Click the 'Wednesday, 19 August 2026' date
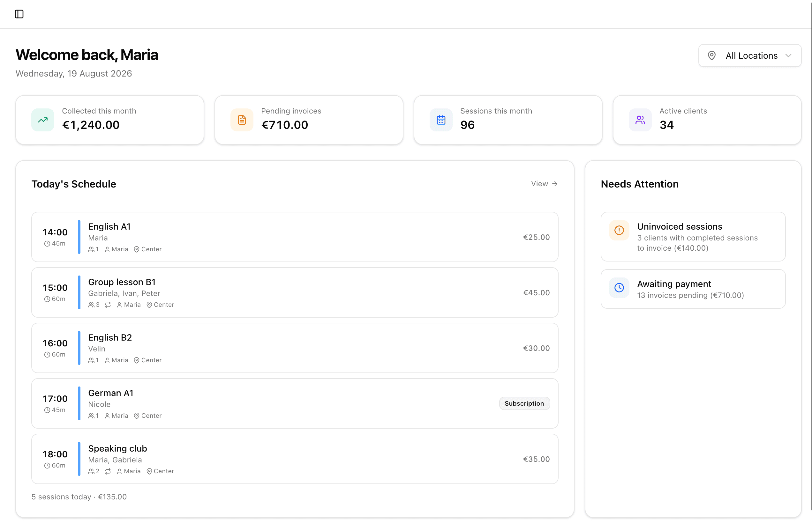Image resolution: width=812 pixels, height=523 pixels. click(x=74, y=74)
